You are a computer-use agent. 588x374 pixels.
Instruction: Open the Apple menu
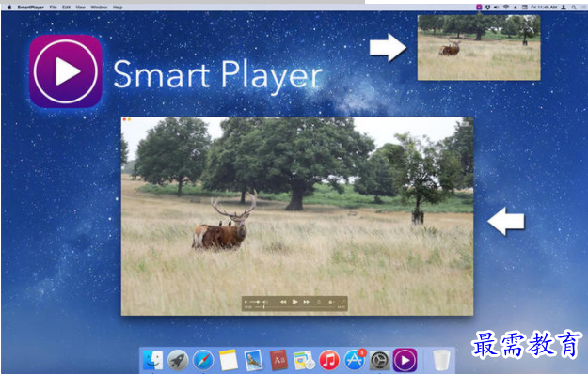(x=9, y=8)
